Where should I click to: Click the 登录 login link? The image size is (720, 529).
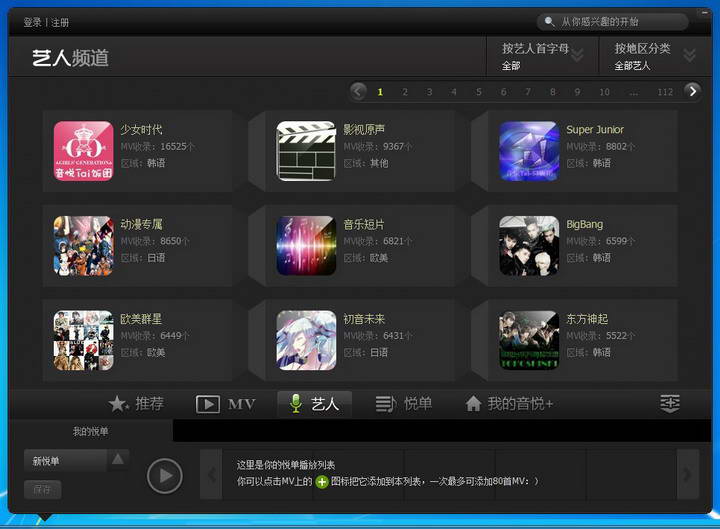33,22
